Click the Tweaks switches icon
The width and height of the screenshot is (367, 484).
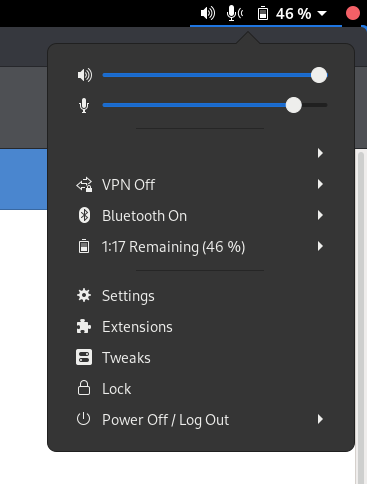(84, 357)
